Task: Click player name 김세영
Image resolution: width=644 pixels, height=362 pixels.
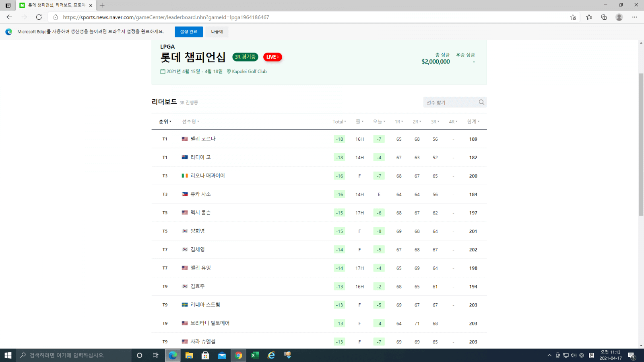Action: pos(198,249)
